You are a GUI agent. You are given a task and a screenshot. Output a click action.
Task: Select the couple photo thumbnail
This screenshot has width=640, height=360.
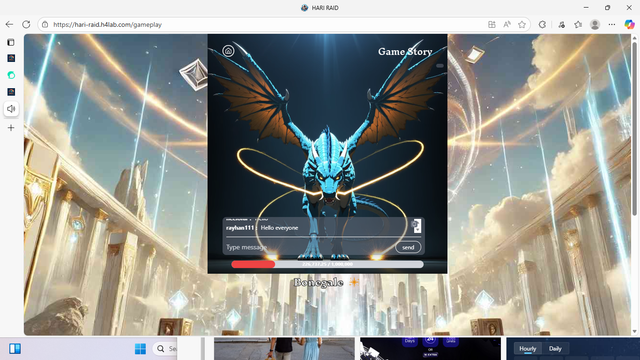click(284, 349)
